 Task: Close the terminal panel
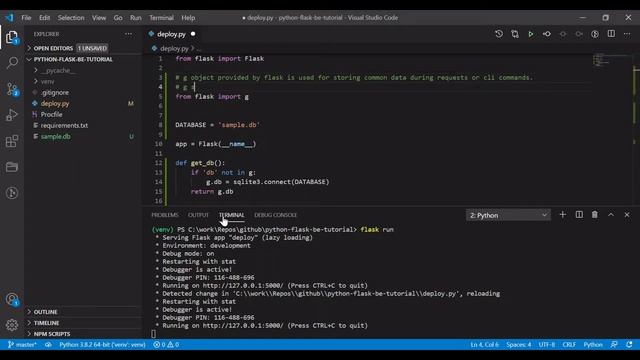(x=627, y=215)
